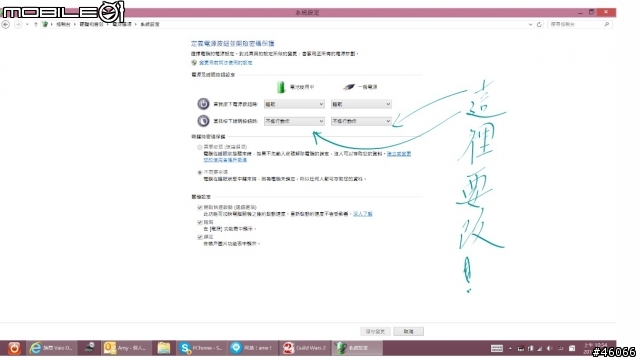Show hidden tray icons with the small arrow
This screenshot has height=360, width=640.
click(x=510, y=349)
